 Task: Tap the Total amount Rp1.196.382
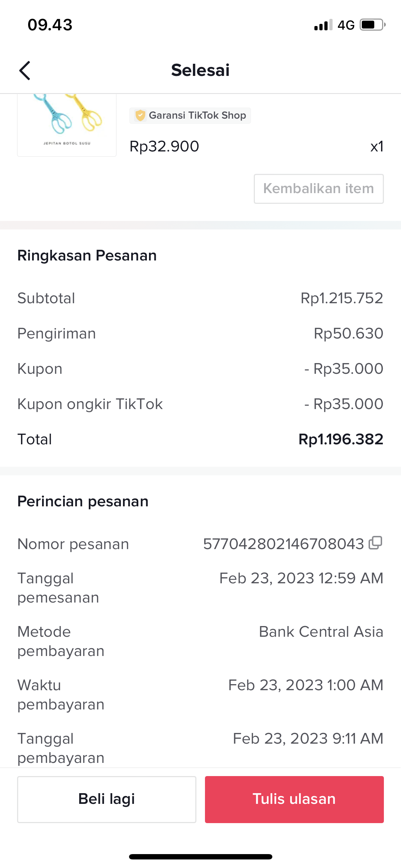coord(341,439)
